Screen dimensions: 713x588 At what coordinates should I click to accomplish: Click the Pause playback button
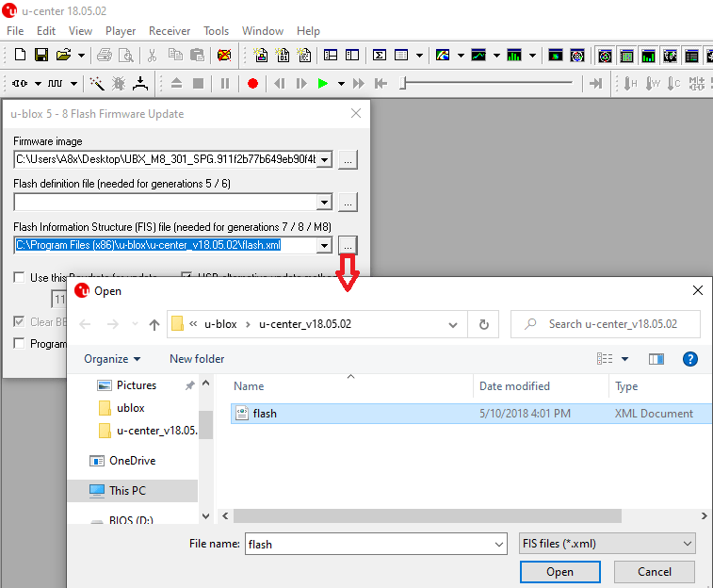point(225,83)
